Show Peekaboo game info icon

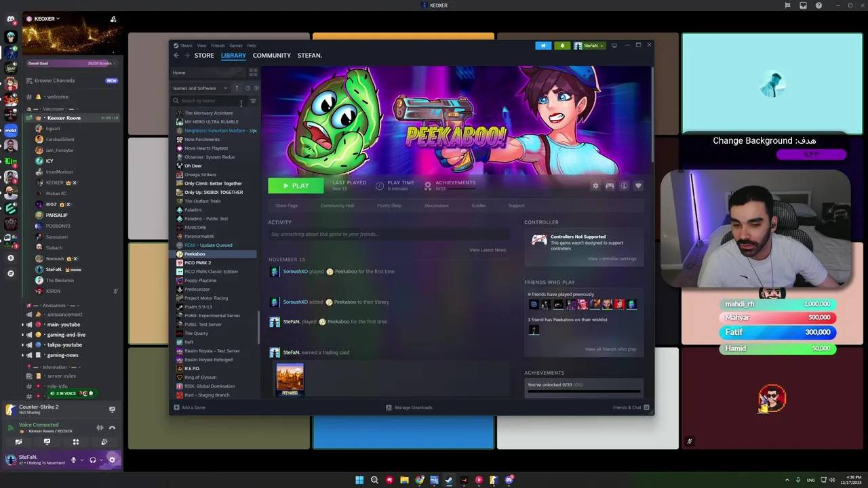coord(624,186)
